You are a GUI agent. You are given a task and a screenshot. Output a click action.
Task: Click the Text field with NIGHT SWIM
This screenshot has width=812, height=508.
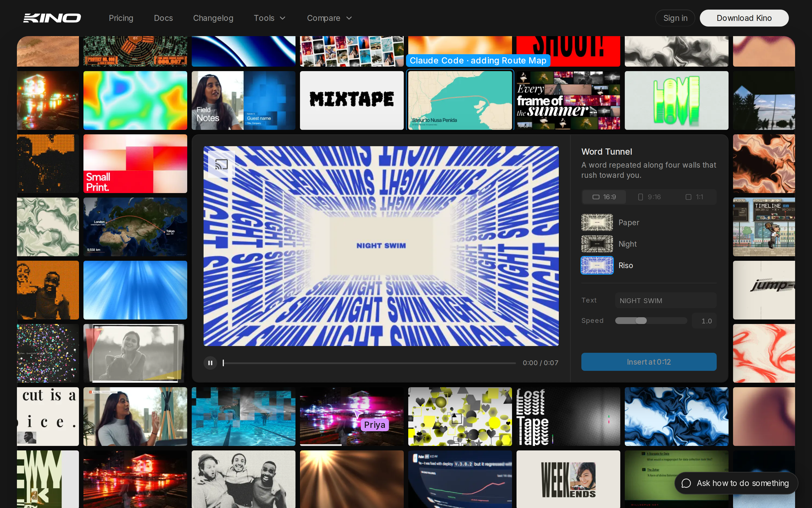coord(665,300)
